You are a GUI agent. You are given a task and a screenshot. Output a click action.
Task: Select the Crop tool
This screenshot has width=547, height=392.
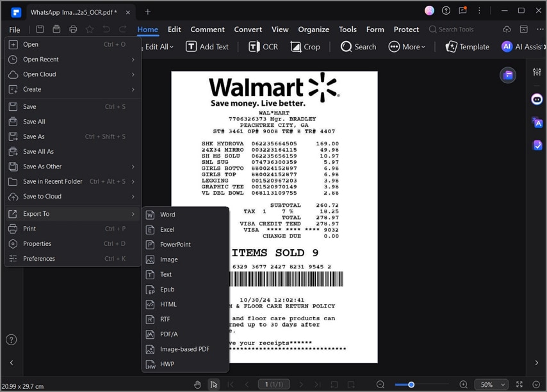tap(305, 47)
